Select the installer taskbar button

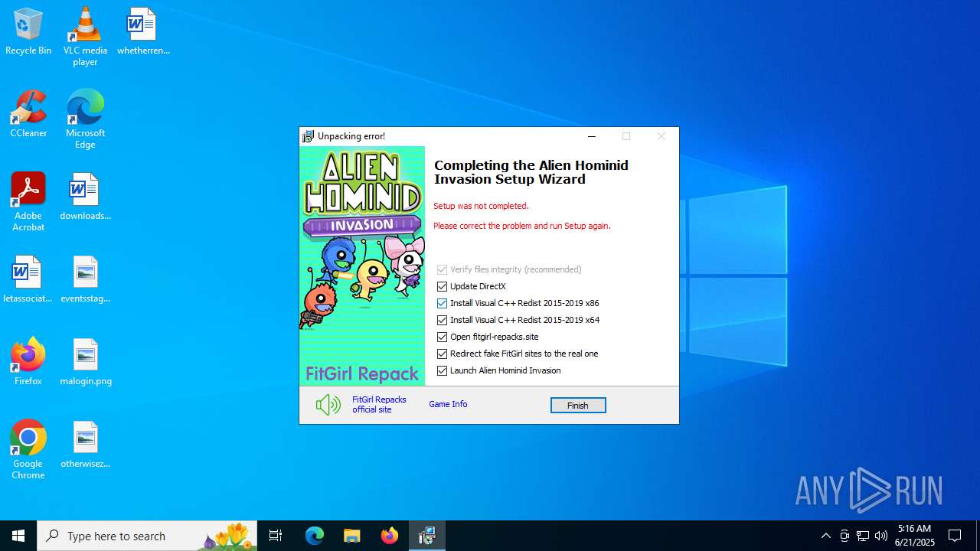[x=427, y=536]
